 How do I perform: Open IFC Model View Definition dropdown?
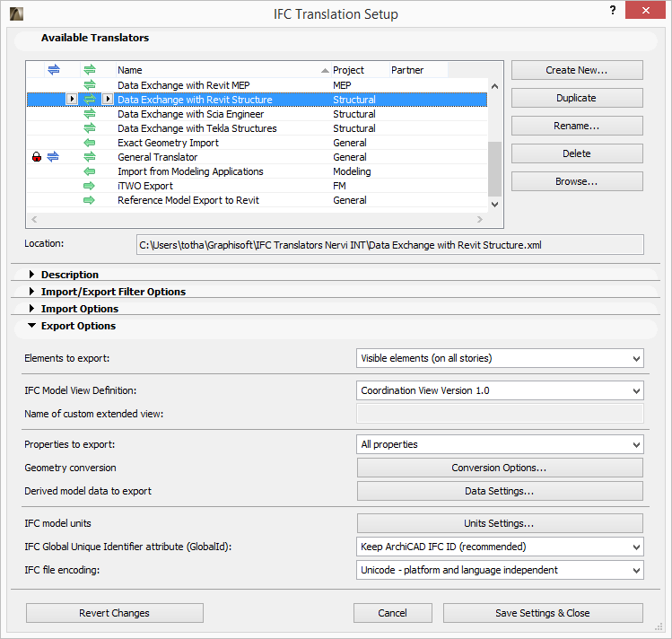pos(500,390)
